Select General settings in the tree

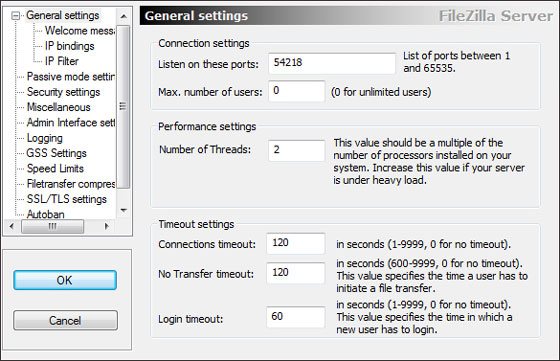[63, 15]
